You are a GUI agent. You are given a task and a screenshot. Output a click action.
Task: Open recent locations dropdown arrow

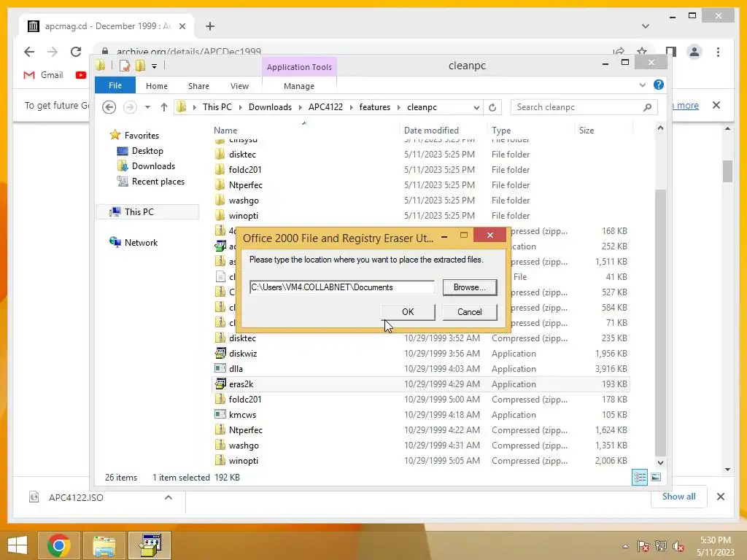tap(147, 107)
